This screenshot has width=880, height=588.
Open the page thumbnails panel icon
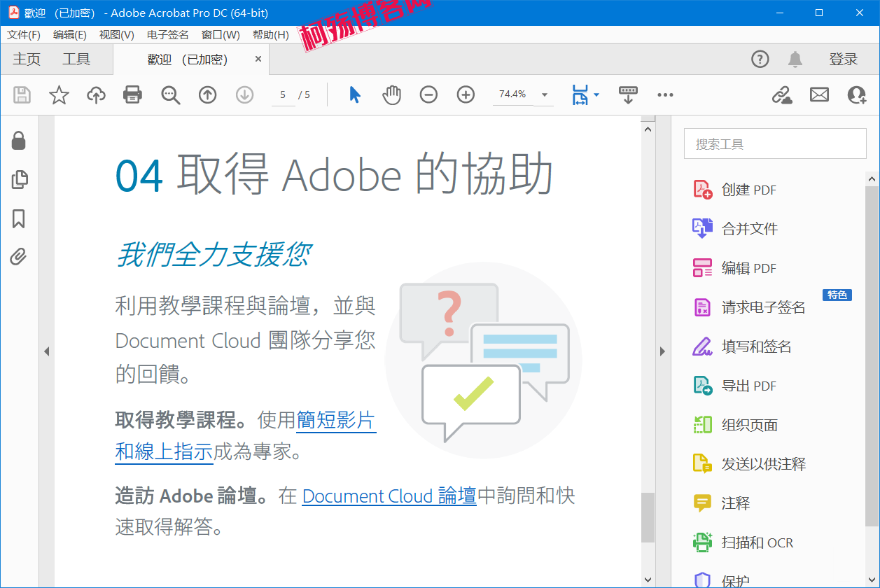tap(19, 180)
